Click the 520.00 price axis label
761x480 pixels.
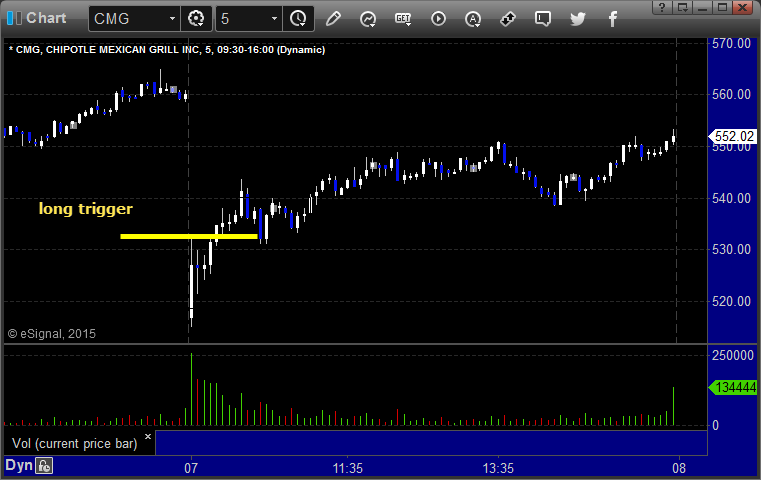coord(731,301)
